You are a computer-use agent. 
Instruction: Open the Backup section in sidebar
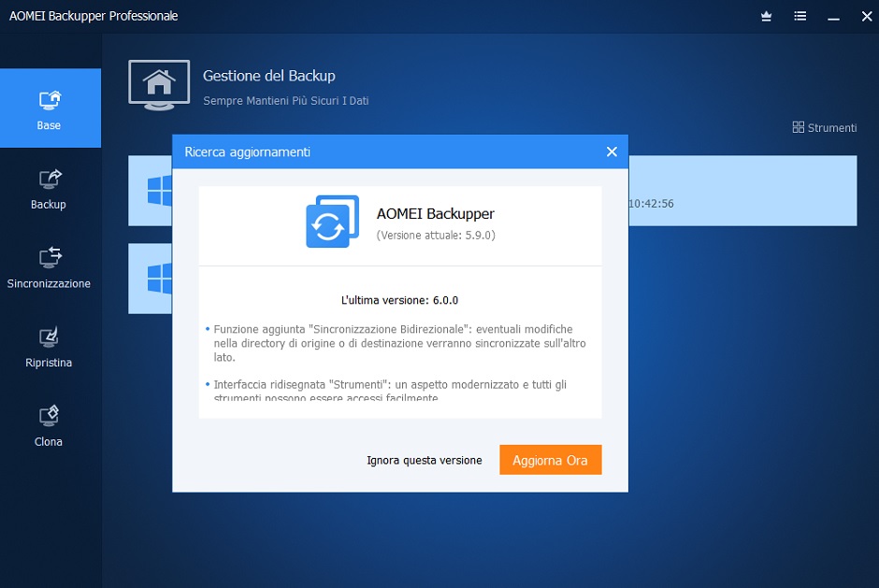coord(49,189)
